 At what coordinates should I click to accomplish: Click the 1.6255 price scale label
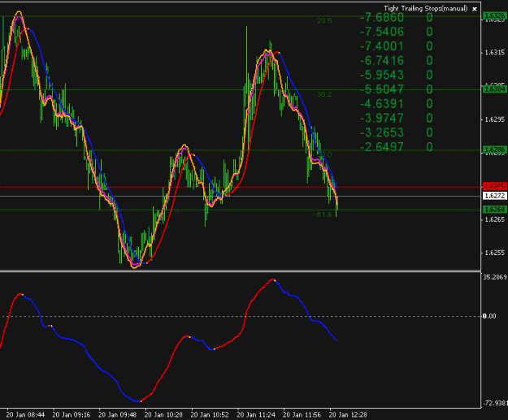point(495,253)
